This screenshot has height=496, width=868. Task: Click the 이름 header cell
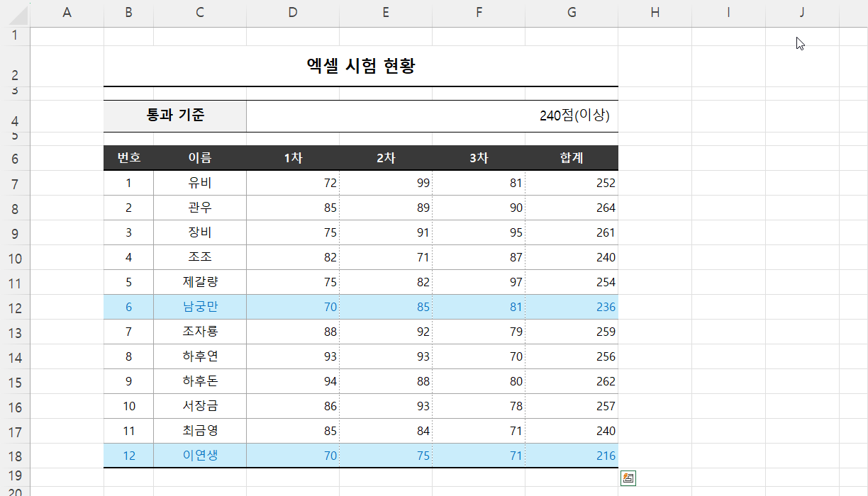(200, 158)
